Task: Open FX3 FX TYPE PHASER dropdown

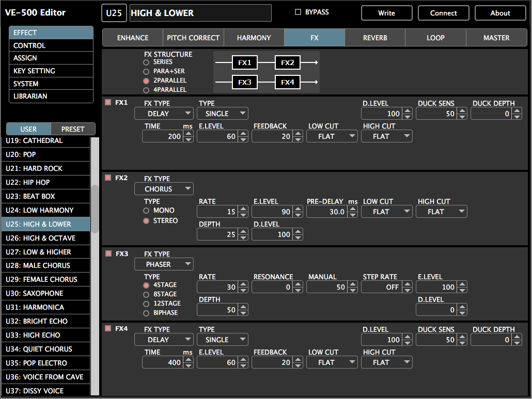Action: coord(164,264)
